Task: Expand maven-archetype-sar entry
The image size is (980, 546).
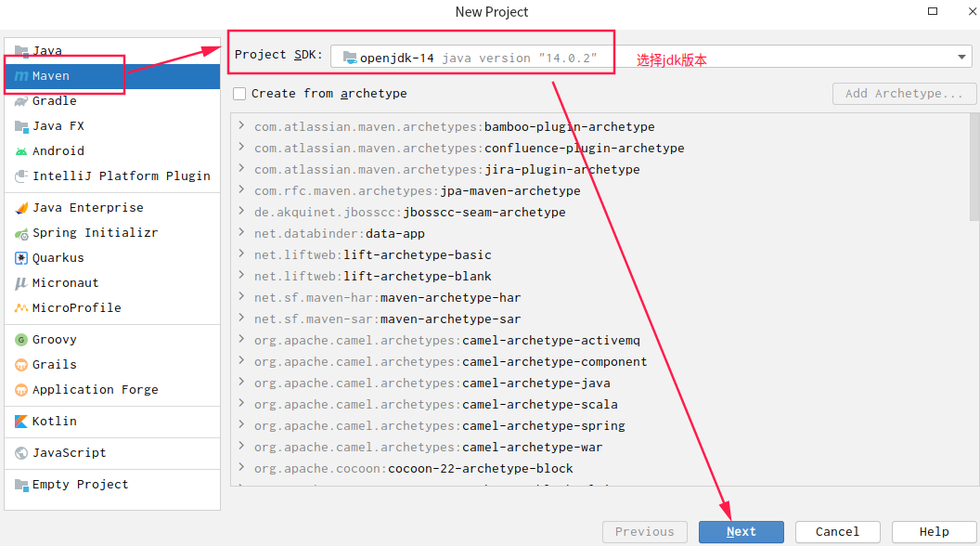Action: pyautogui.click(x=242, y=318)
